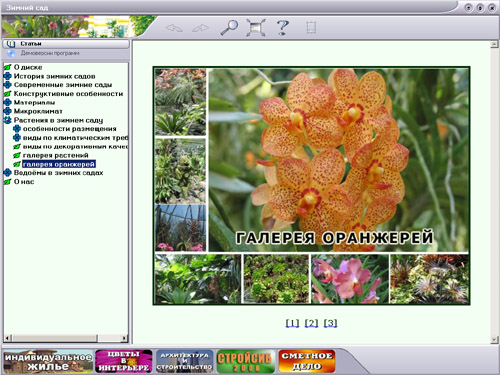The image size is (500, 375).
Task: Open виды по декоративным subtopic
Action: pos(75,146)
